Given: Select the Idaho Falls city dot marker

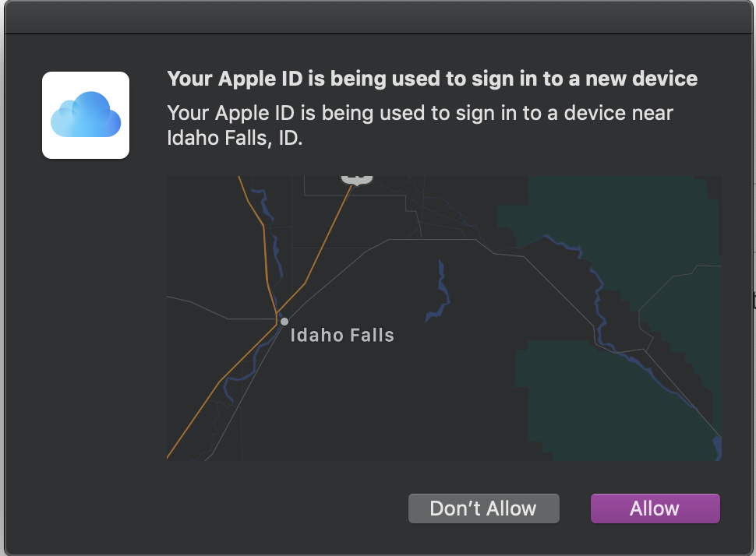Looking at the screenshot, I should [284, 321].
